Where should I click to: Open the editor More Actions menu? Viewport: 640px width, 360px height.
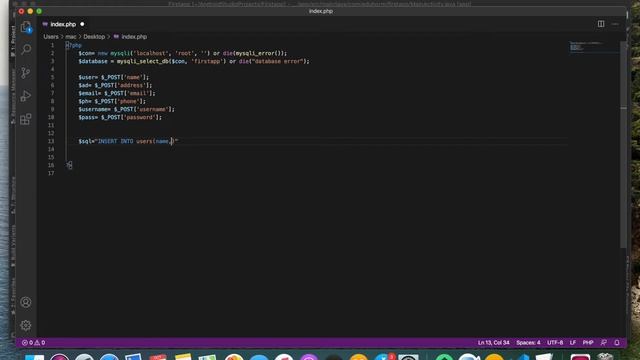pyautogui.click(x=615, y=24)
